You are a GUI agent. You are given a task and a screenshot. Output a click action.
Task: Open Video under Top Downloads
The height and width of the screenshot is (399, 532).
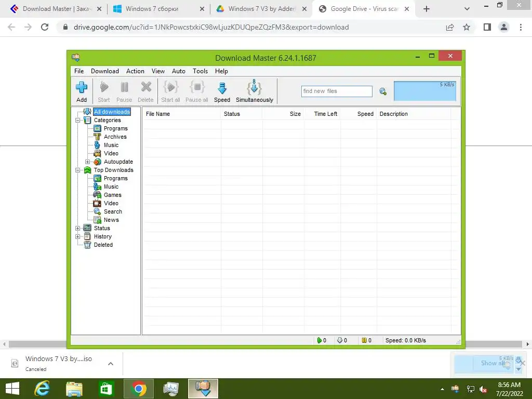pos(111,203)
